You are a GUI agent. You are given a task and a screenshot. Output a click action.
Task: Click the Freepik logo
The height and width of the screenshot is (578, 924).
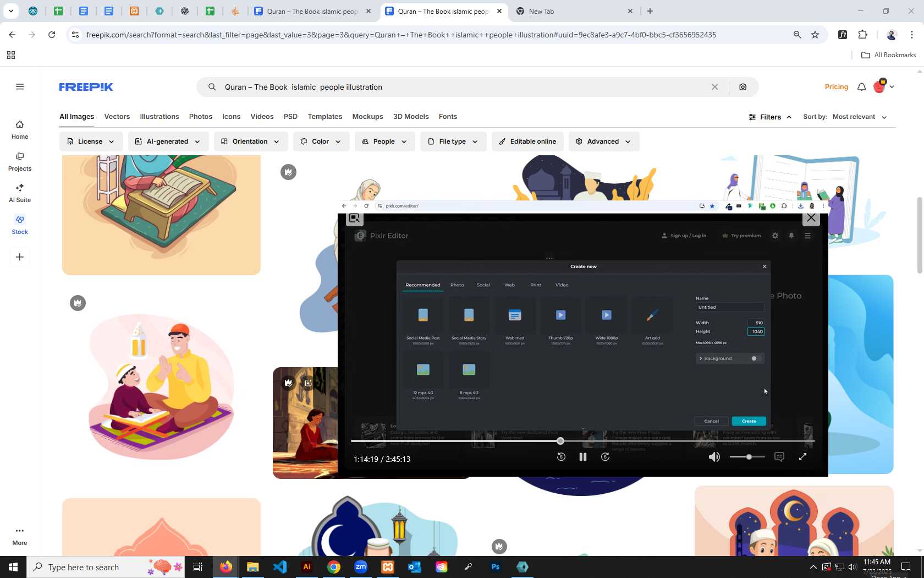tap(86, 87)
